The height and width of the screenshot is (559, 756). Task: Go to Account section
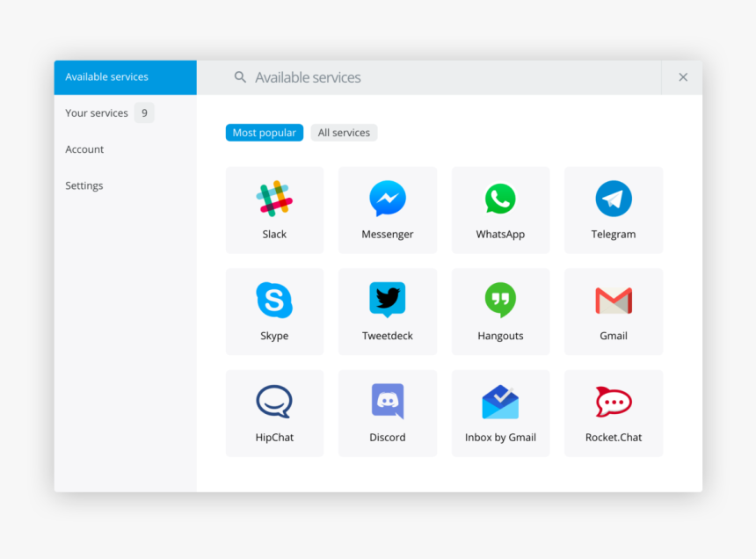(x=126, y=149)
